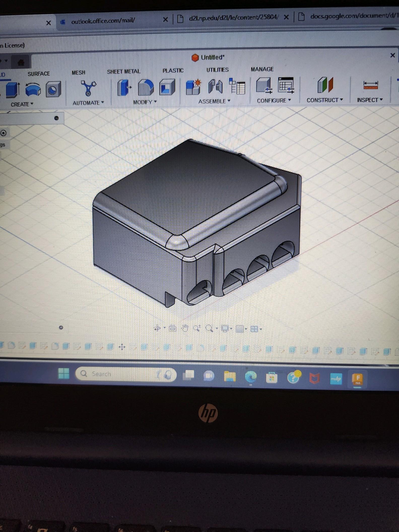
Task: Activate the Orbit navigation tool
Action: [x=157, y=328]
